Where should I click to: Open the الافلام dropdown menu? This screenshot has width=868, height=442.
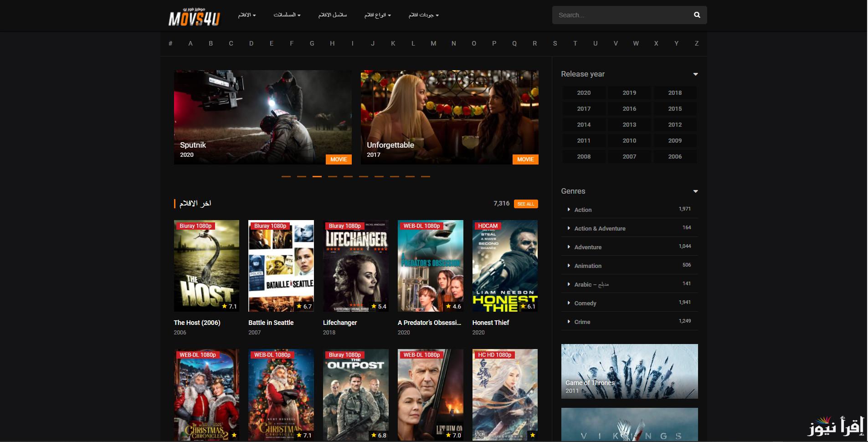[247, 15]
